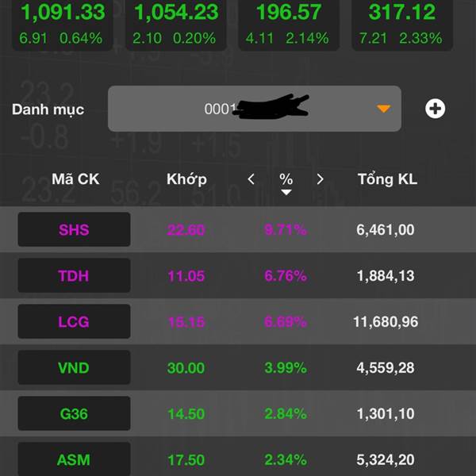Tap the 9.71% change value for SHS
The image size is (476, 476).
coord(286,229)
